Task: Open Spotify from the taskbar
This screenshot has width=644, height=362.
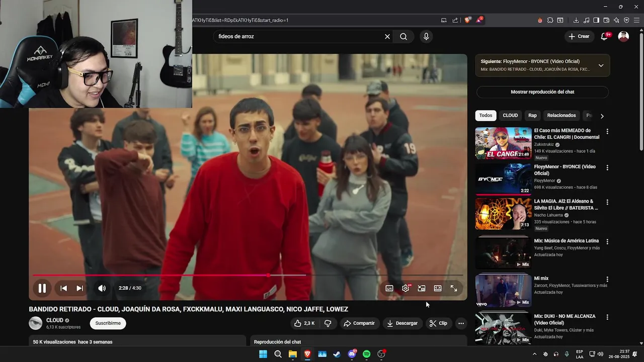Action: [367, 354]
